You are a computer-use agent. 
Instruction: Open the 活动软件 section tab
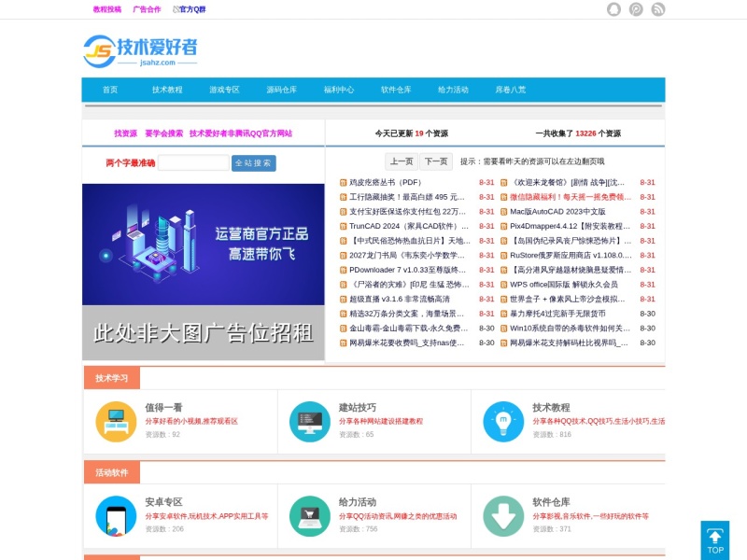click(x=112, y=472)
